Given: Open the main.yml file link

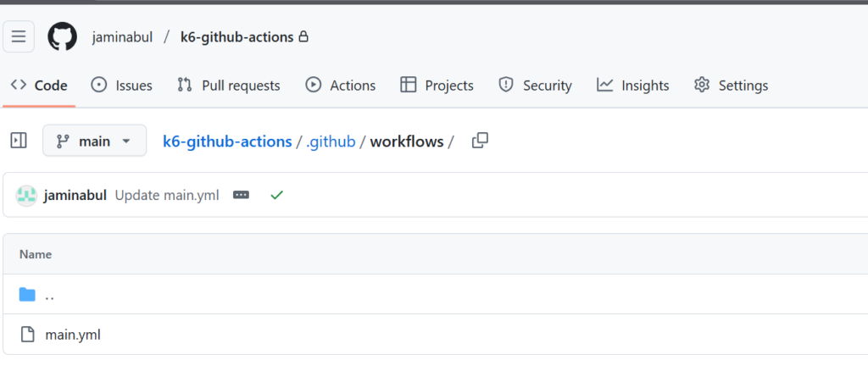Looking at the screenshot, I should click(x=73, y=335).
